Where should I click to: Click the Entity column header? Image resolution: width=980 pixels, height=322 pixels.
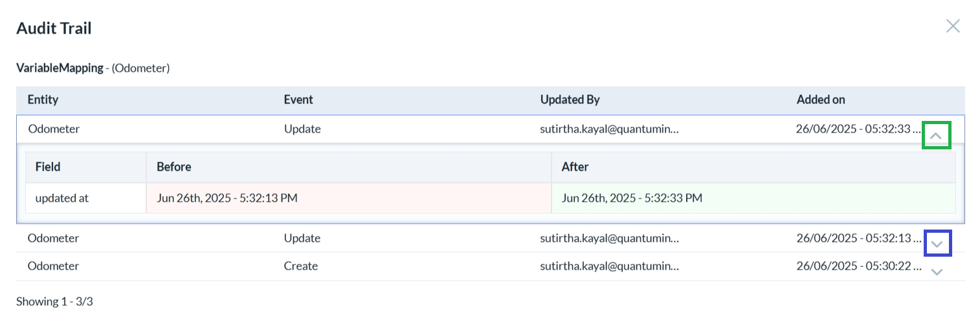click(x=43, y=100)
